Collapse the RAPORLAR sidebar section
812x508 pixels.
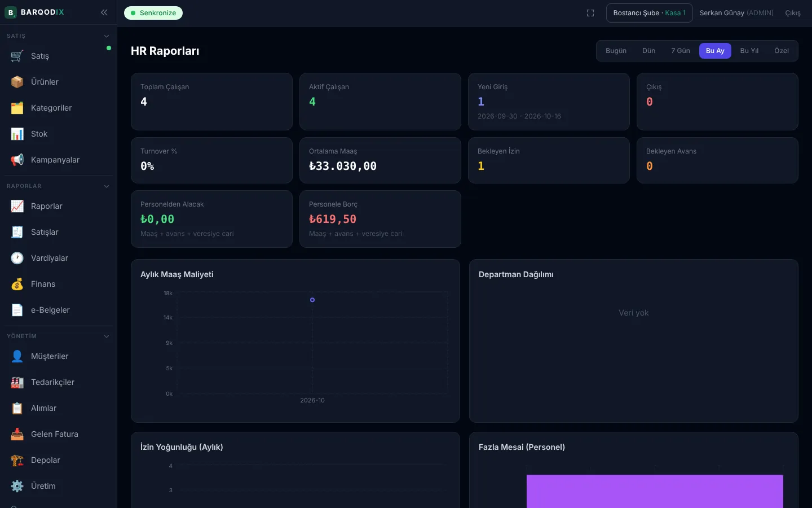coord(107,186)
